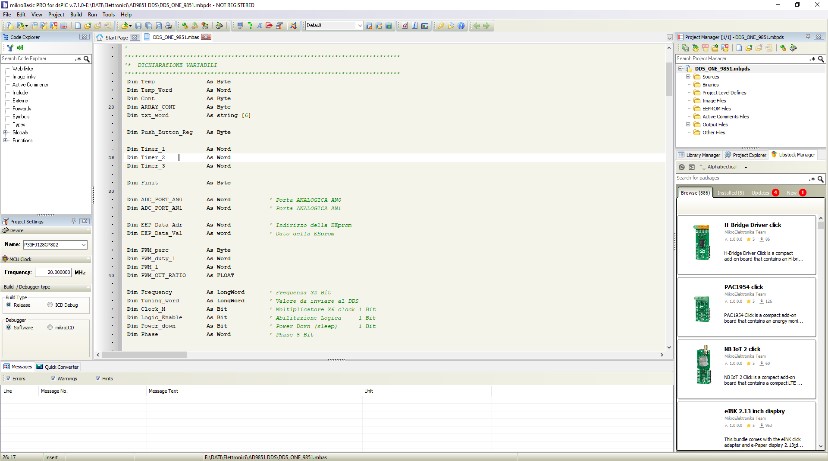This screenshot has height=461, width=828.
Task: Expand the Sources folder node
Action: [x=688, y=77]
